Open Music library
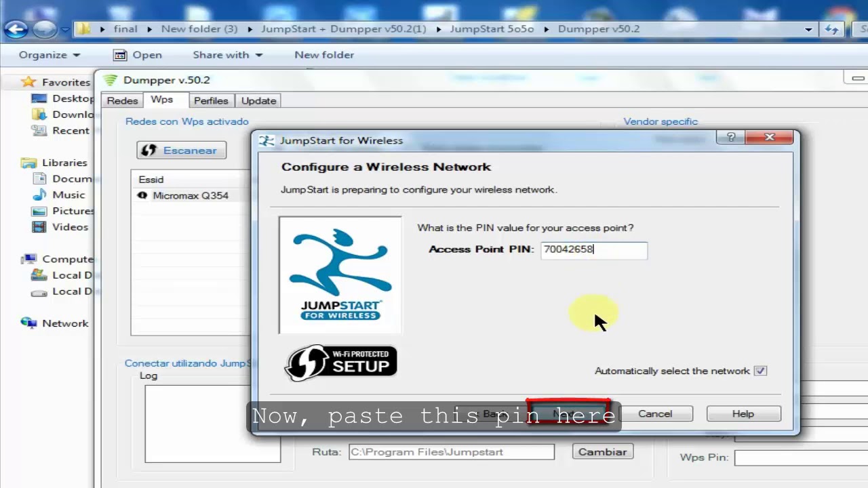868x488 pixels. [59, 195]
